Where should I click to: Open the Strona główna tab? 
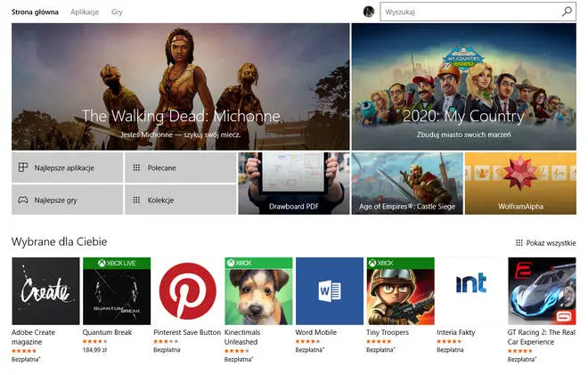pyautogui.click(x=35, y=12)
